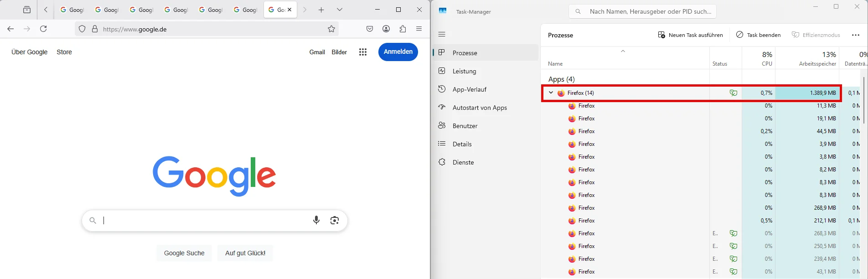This screenshot has height=279, width=868.
Task: Switch to the Leistung page in Task-Manager
Action: [x=486, y=71]
